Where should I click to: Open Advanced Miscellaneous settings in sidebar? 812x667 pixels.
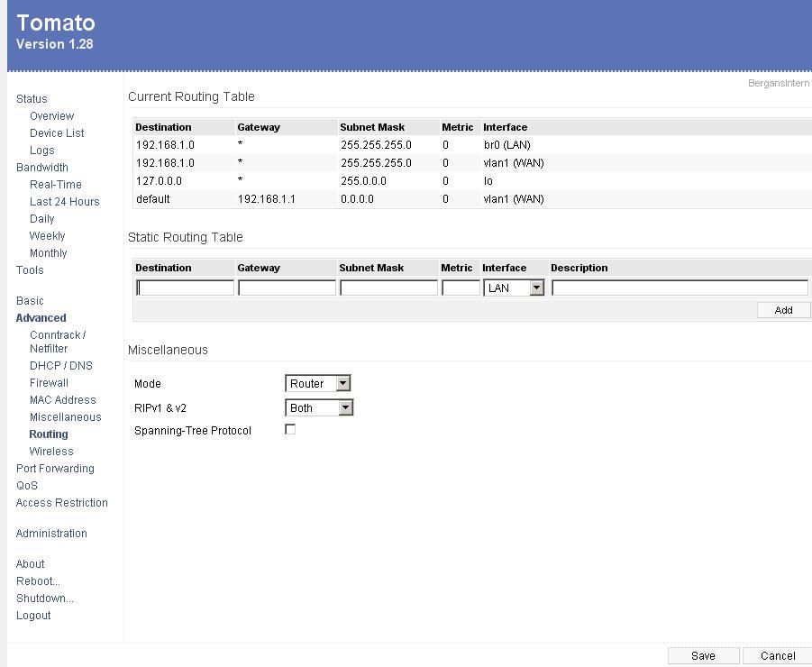pos(65,416)
